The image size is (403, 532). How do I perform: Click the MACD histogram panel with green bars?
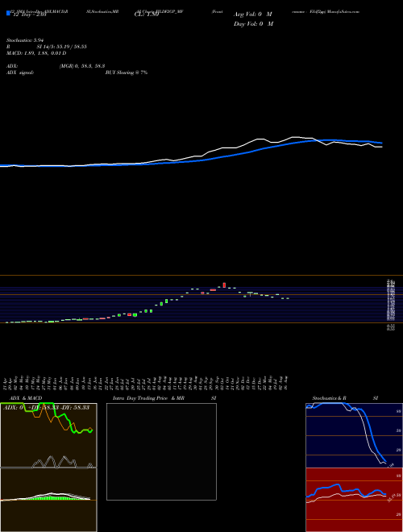[x=48, y=500]
